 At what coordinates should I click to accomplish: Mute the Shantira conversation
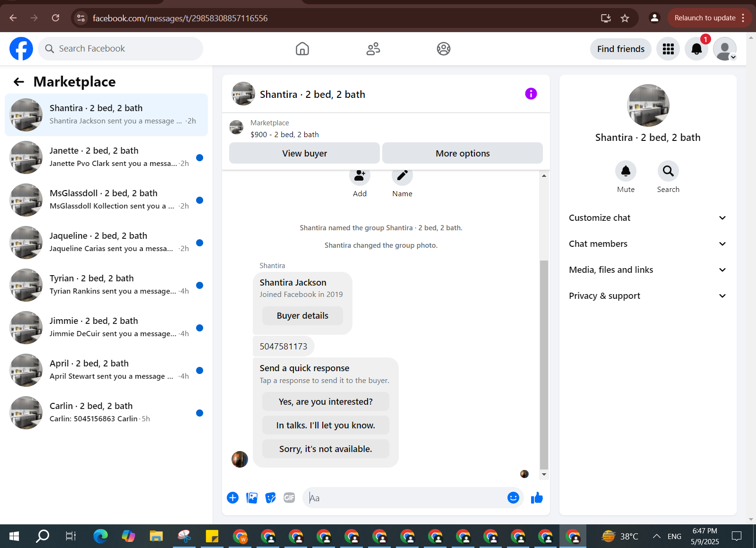point(626,171)
